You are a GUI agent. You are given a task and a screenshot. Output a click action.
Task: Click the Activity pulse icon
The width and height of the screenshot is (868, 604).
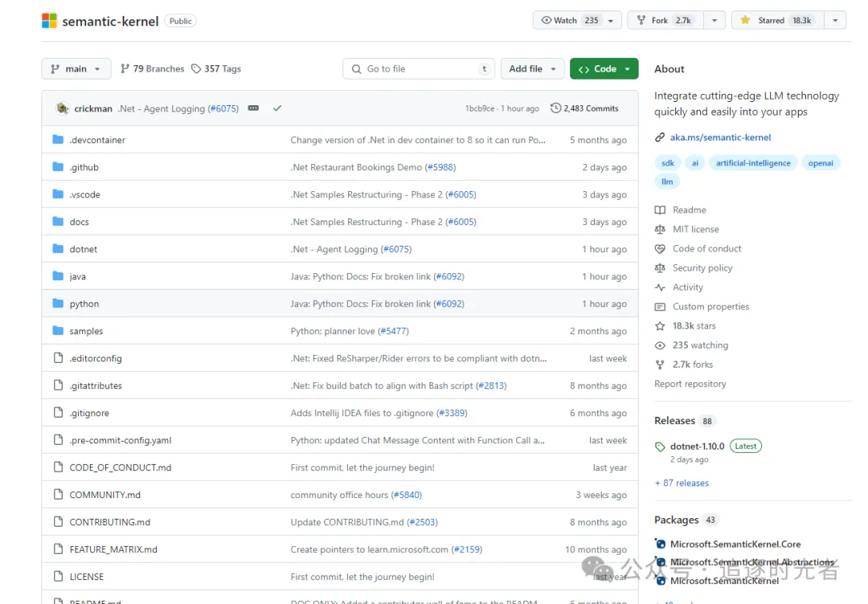(x=660, y=288)
